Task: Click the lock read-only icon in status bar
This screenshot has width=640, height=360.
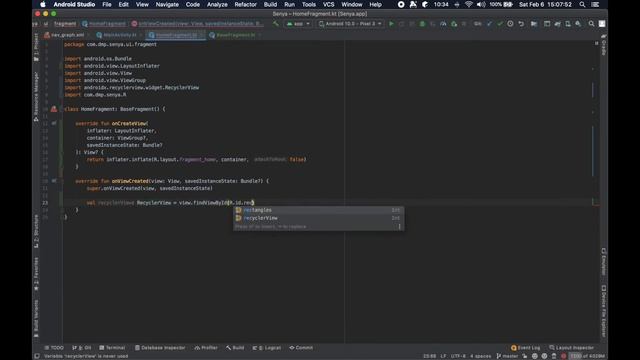Action: pyautogui.click(x=525, y=356)
